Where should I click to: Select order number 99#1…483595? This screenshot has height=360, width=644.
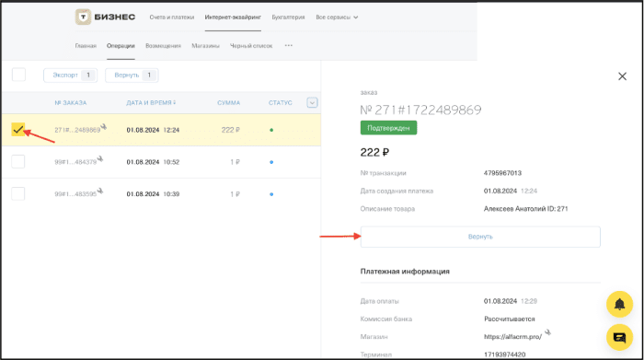tap(75, 194)
